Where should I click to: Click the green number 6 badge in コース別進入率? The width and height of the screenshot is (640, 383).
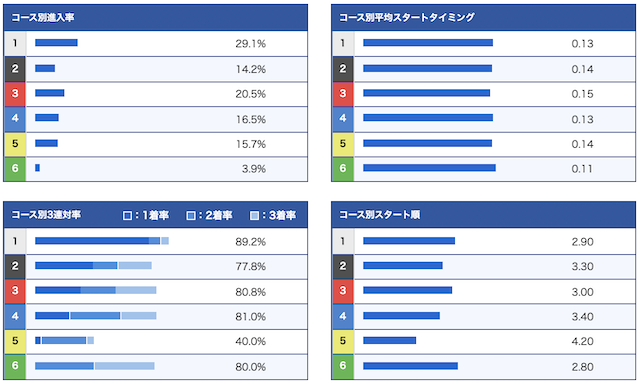(15, 169)
